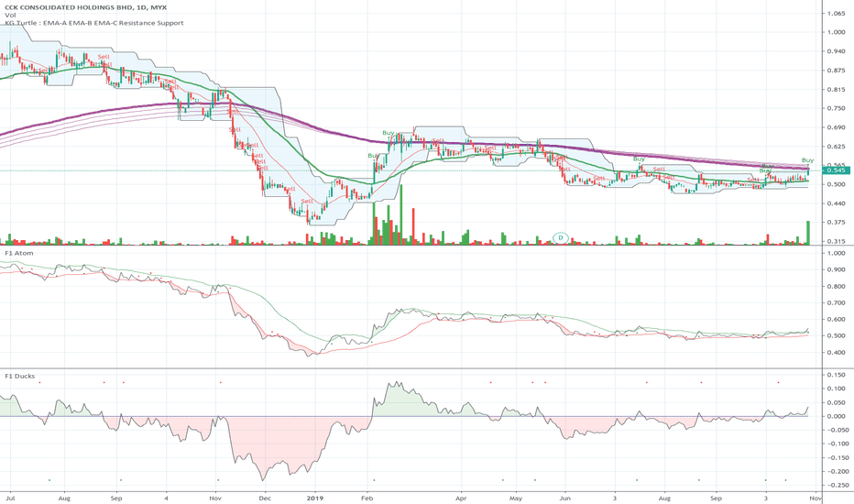Select the Vol indicator legend
The height and width of the screenshot is (504, 854).
click(x=10, y=16)
